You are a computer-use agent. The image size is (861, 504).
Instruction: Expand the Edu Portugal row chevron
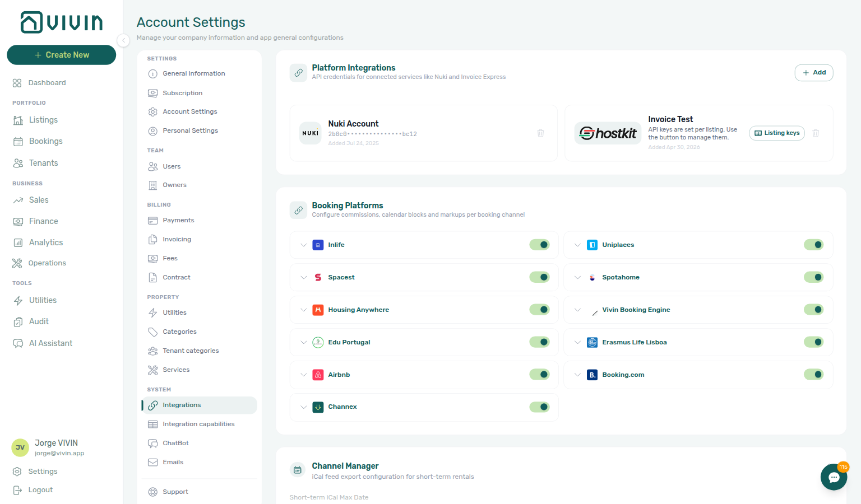click(x=303, y=342)
